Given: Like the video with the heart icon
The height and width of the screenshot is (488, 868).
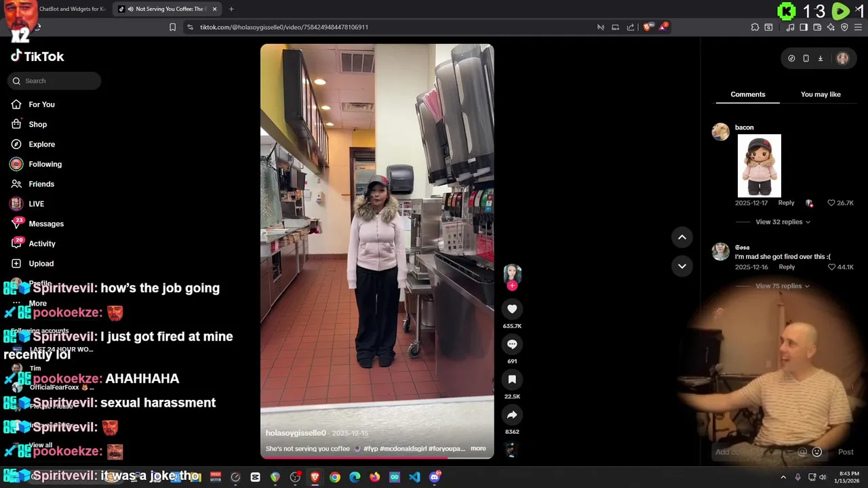Looking at the screenshot, I should (x=512, y=309).
